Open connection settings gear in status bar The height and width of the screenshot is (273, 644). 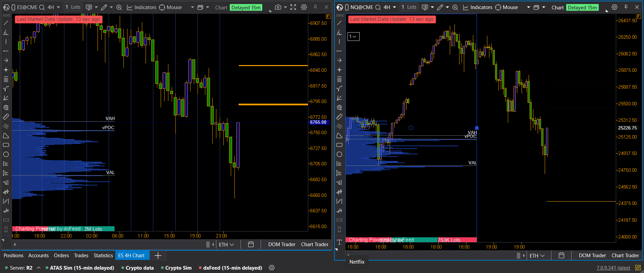[272, 268]
